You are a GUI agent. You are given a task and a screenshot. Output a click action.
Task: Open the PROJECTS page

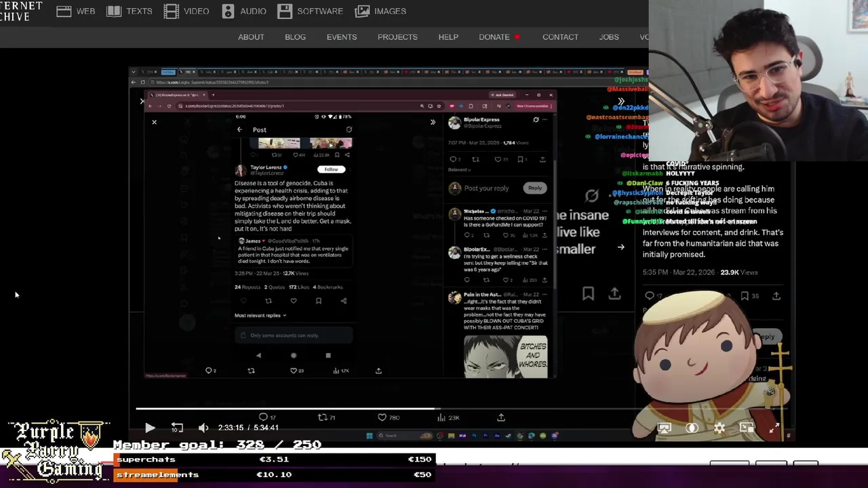397,37
